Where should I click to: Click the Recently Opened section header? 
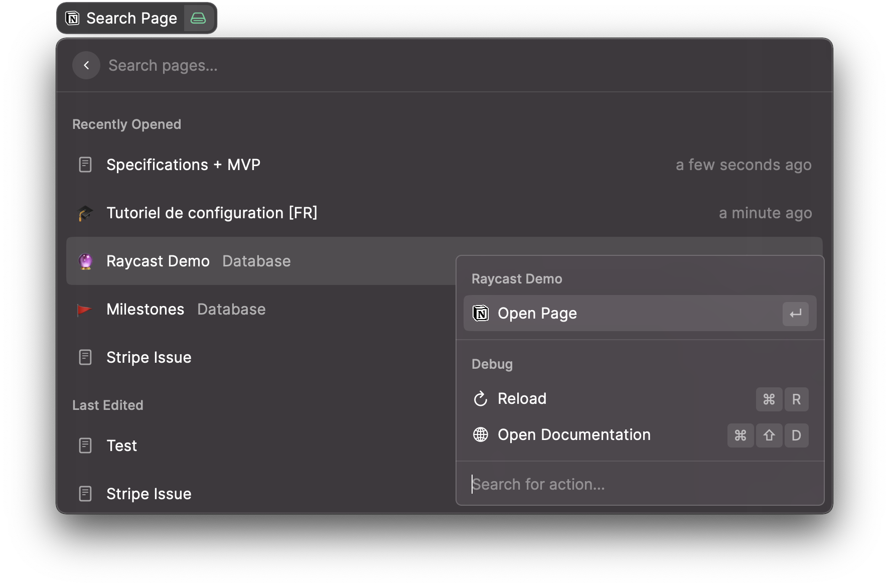click(x=126, y=124)
